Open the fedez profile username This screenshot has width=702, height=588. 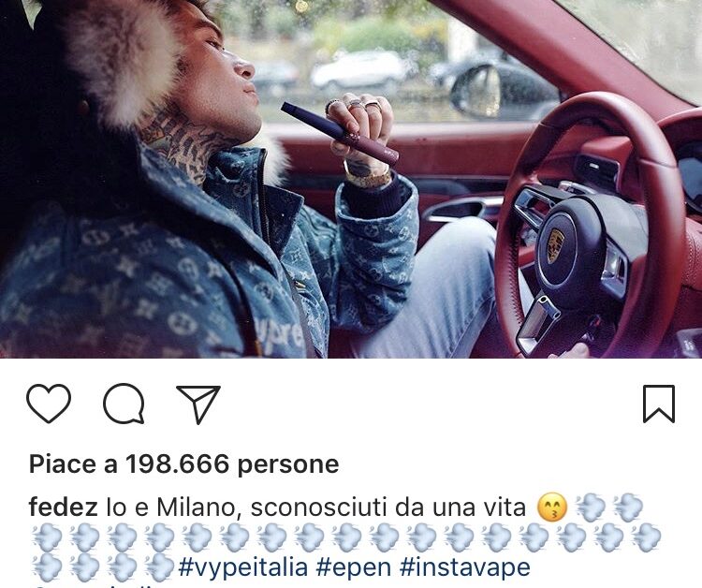click(63, 507)
